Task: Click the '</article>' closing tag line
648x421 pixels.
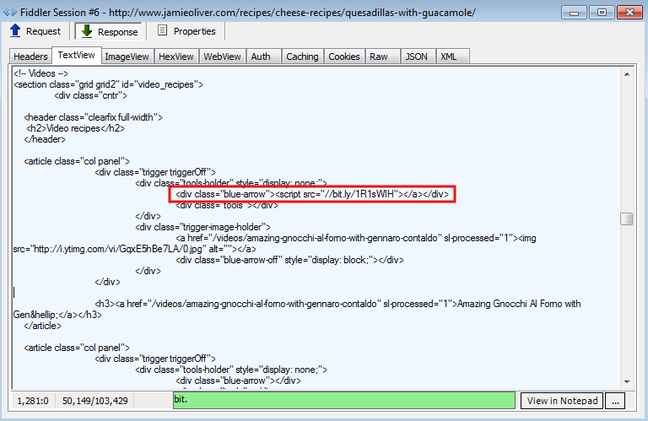Action: click(43, 326)
